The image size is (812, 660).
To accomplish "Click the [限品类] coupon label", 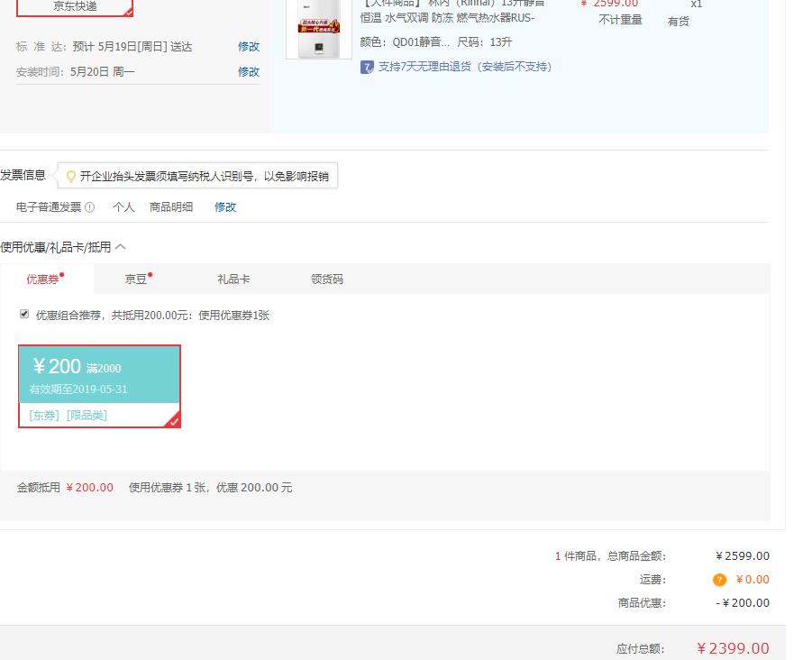I will 87,416.
